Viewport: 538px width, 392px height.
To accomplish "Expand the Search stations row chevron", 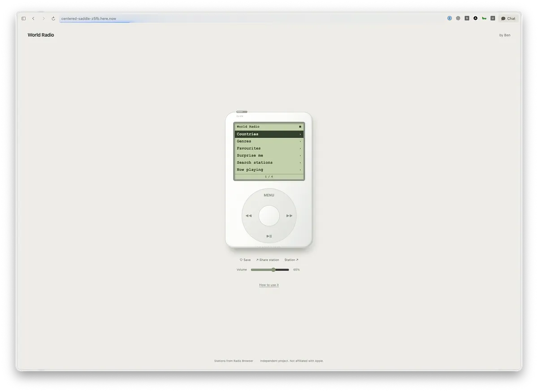I will tap(300, 163).
